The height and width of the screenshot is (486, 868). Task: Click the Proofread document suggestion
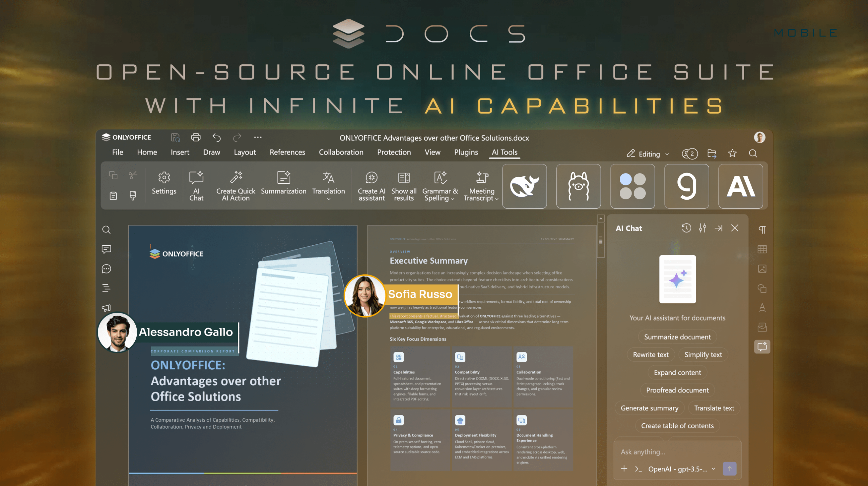[x=677, y=390]
